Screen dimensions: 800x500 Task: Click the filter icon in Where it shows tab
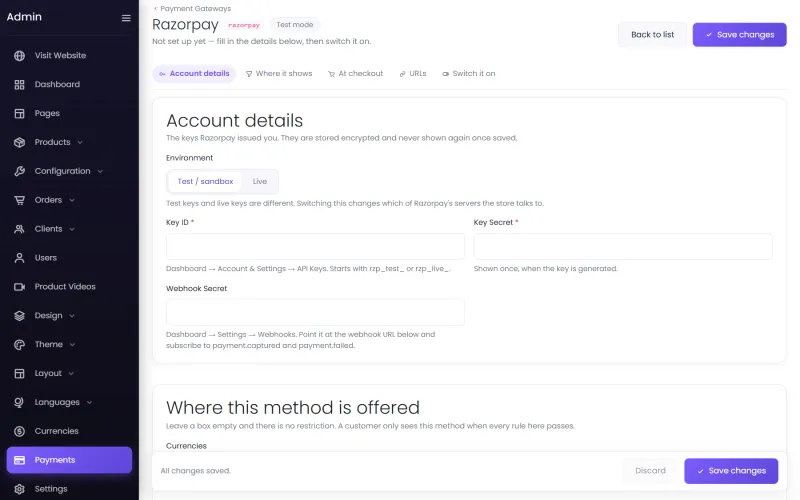click(x=249, y=74)
